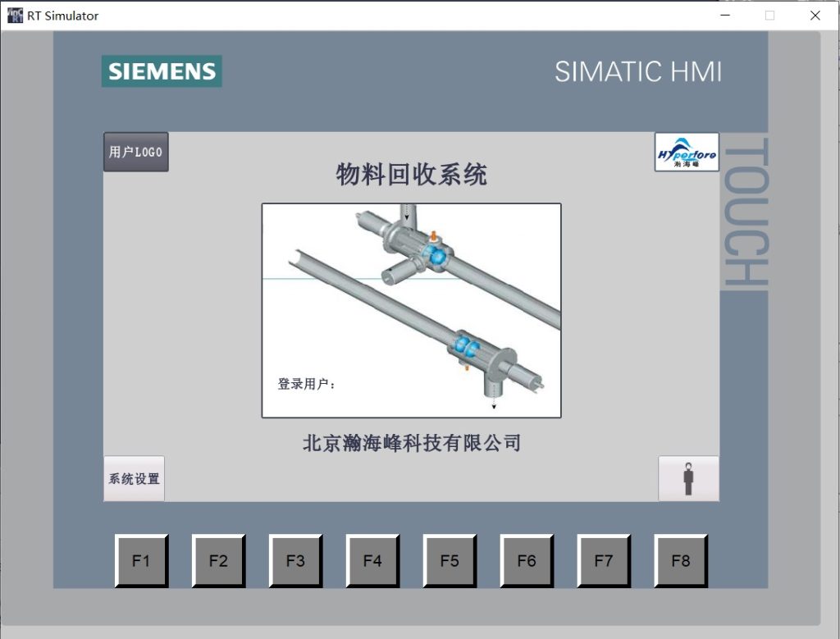Push the F6 function key

coord(527,561)
